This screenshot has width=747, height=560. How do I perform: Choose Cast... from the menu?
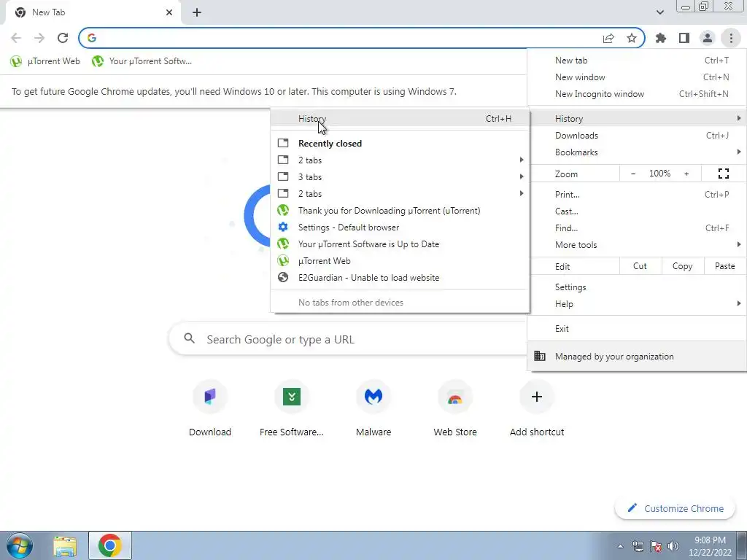(x=637, y=211)
